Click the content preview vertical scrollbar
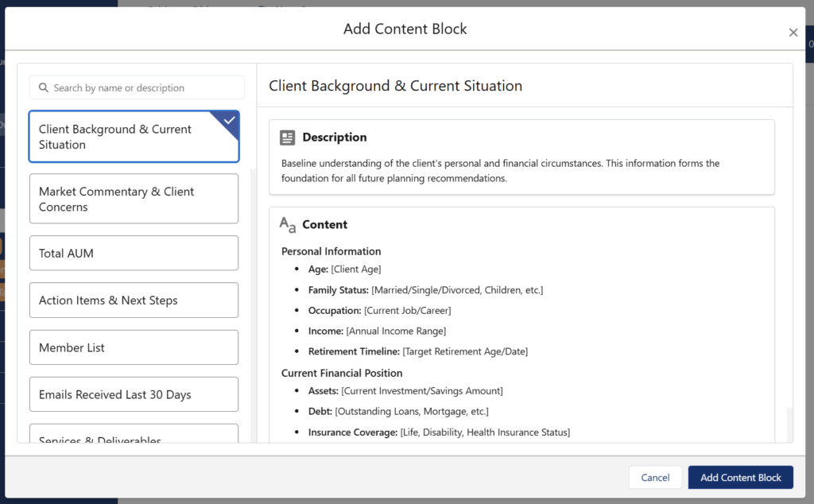The width and height of the screenshot is (814, 504). [789, 421]
